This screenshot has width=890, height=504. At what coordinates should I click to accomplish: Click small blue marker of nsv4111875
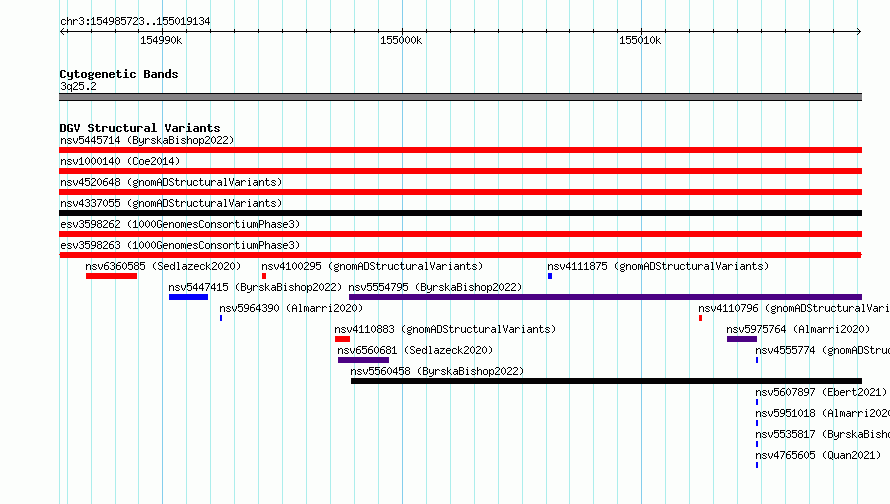click(550, 276)
